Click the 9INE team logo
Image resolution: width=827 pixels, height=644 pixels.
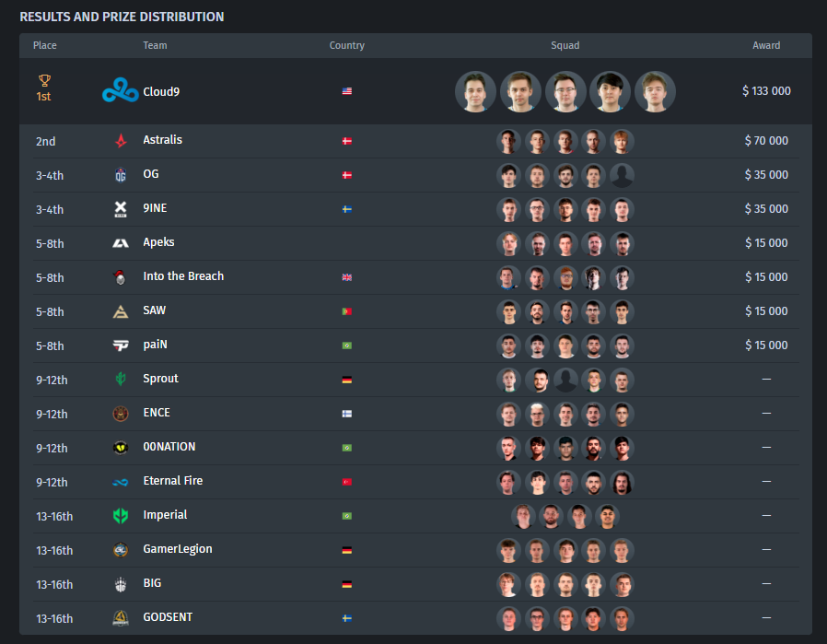pos(121,209)
